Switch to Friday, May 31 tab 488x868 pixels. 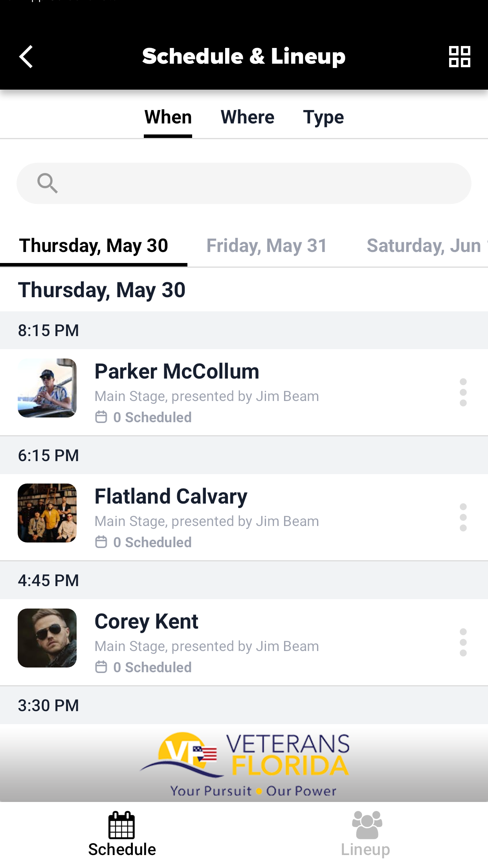pyautogui.click(x=267, y=246)
